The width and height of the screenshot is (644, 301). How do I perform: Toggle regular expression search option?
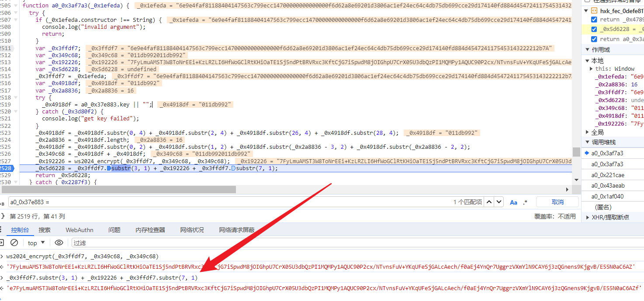tap(525, 202)
